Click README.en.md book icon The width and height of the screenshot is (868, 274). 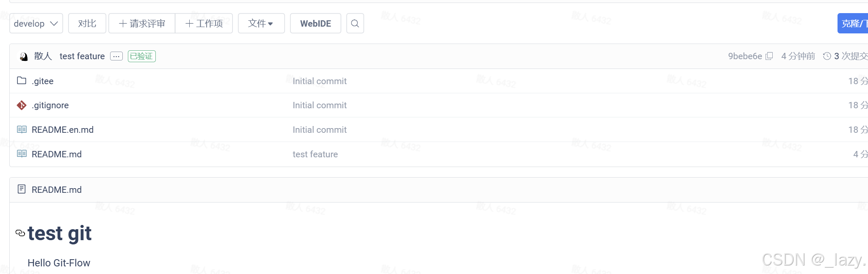click(22, 129)
